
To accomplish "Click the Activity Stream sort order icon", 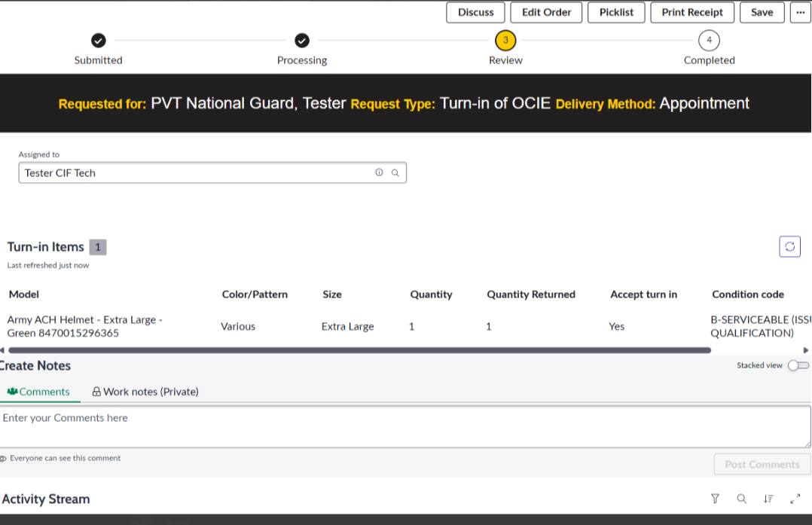I will click(768, 499).
